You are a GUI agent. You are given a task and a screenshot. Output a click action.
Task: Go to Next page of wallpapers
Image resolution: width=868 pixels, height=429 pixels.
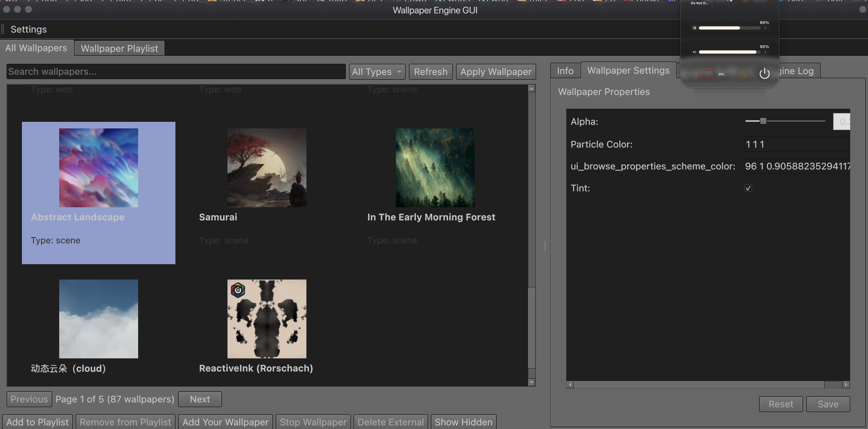click(200, 399)
